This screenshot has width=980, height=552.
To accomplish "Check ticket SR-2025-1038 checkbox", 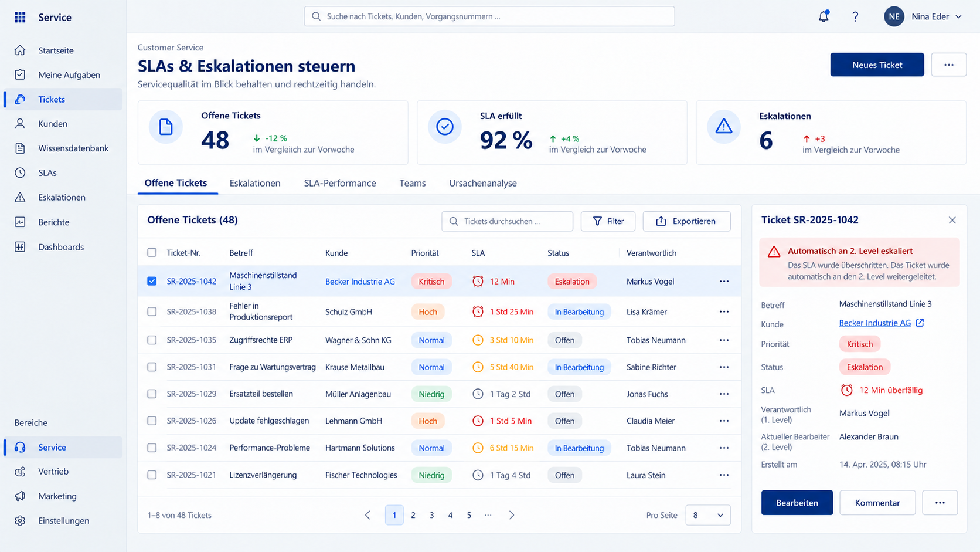I will tap(152, 311).
